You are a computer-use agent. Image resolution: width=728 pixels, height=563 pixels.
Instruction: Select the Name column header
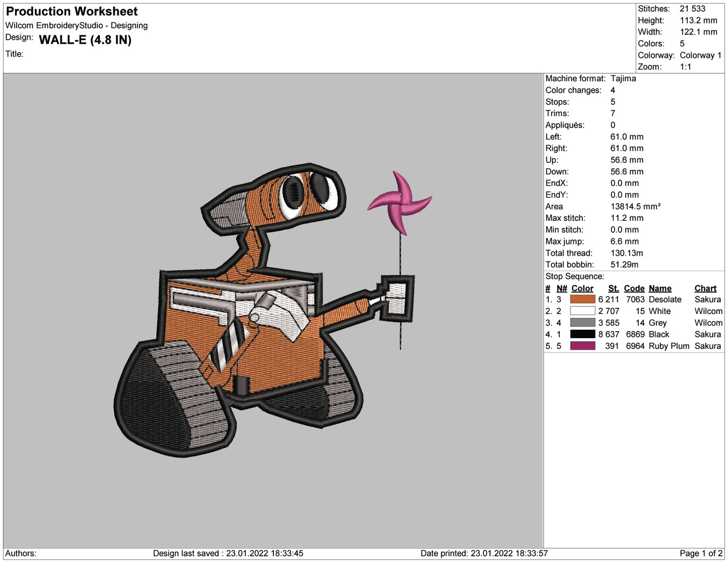[660, 288]
